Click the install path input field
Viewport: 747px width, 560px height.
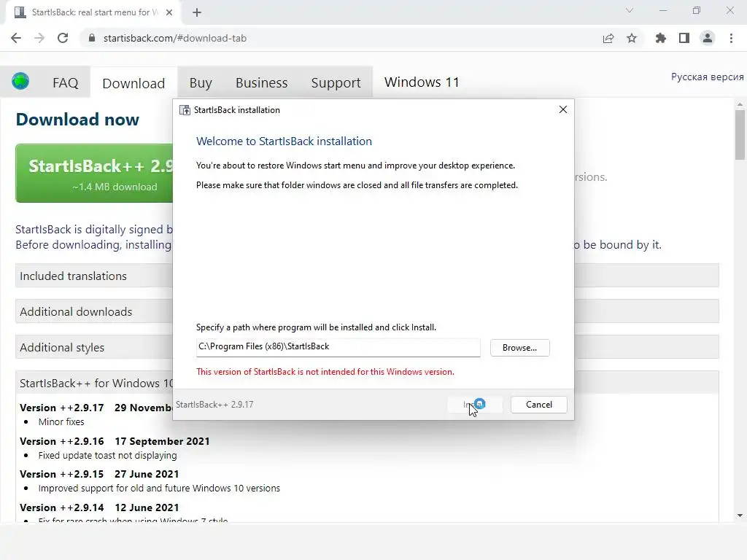(338, 347)
